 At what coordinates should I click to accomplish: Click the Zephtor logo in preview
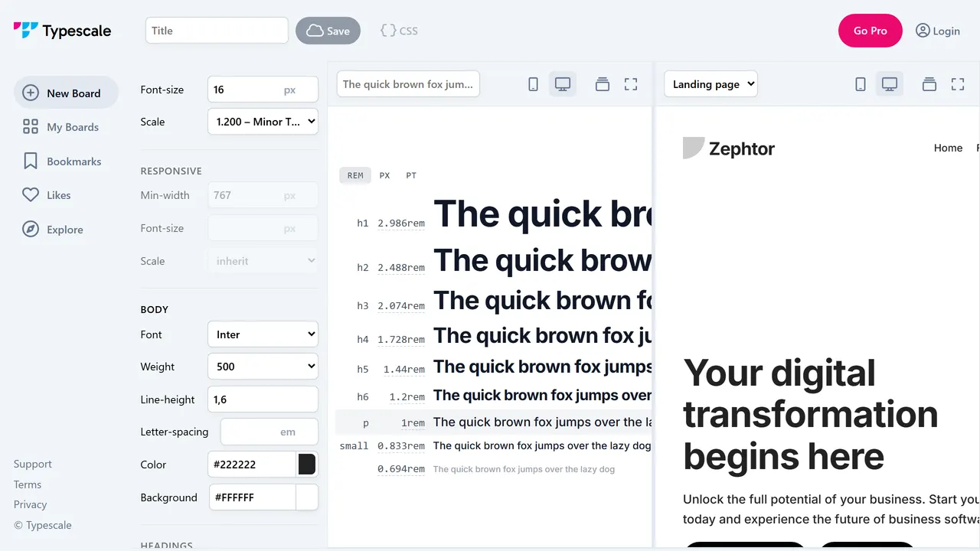[728, 148]
